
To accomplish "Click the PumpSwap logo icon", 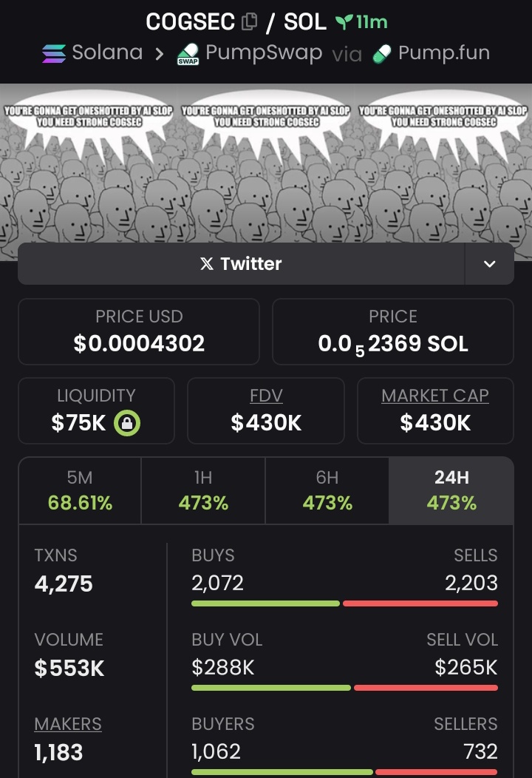I will pyautogui.click(x=188, y=54).
